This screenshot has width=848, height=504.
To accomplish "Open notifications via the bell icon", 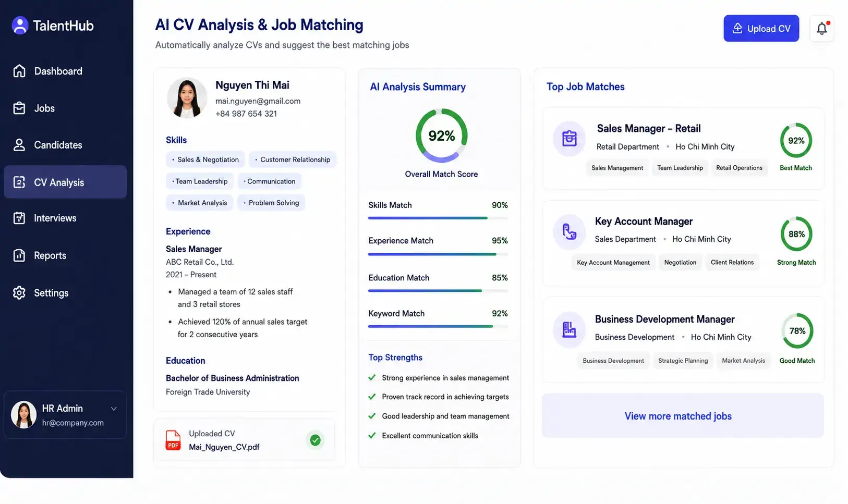I will tap(821, 29).
